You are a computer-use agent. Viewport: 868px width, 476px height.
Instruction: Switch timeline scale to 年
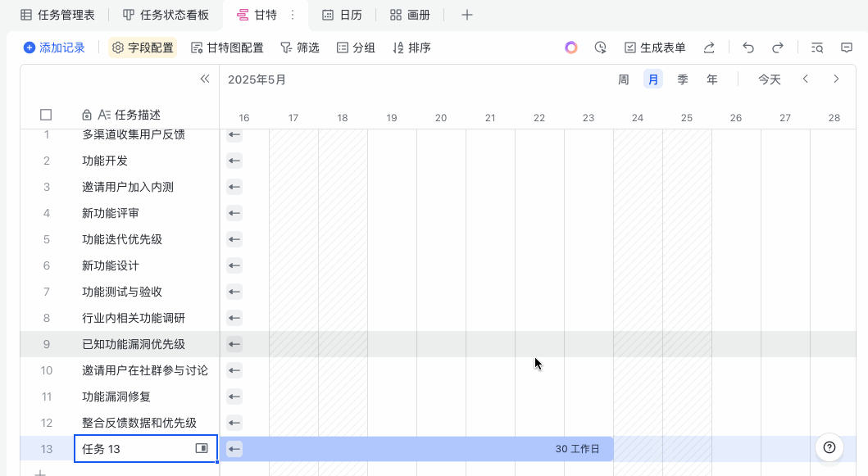pyautogui.click(x=712, y=79)
